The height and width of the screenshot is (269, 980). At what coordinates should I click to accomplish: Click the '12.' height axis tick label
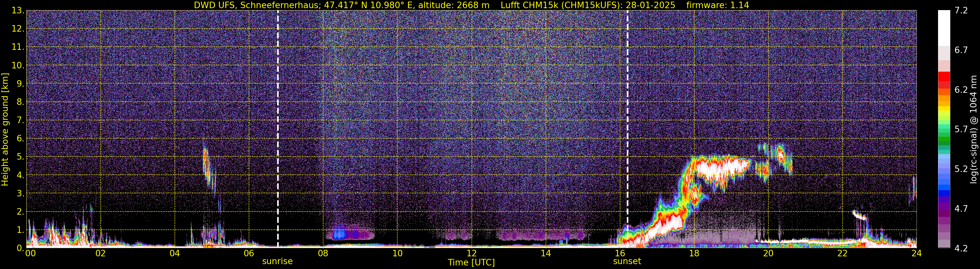pos(18,29)
